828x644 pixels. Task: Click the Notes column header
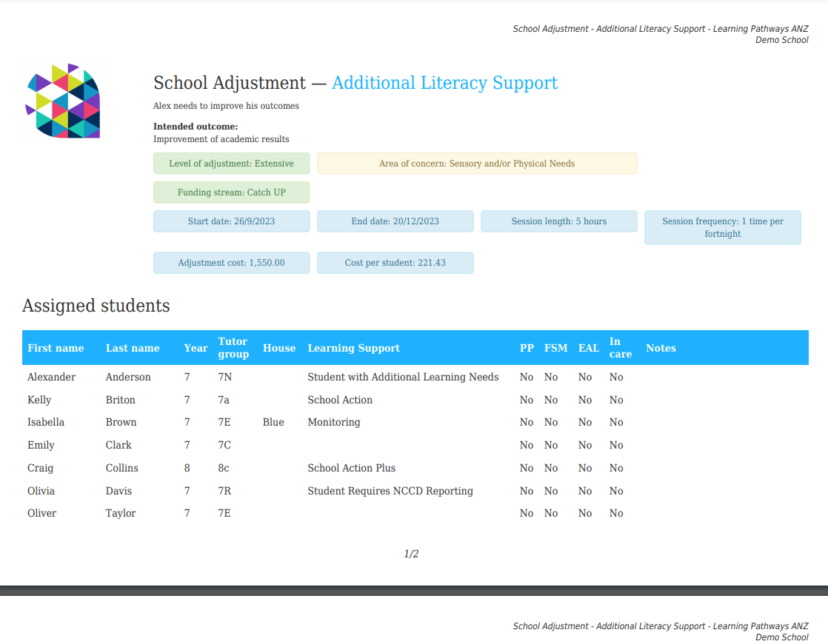point(661,348)
